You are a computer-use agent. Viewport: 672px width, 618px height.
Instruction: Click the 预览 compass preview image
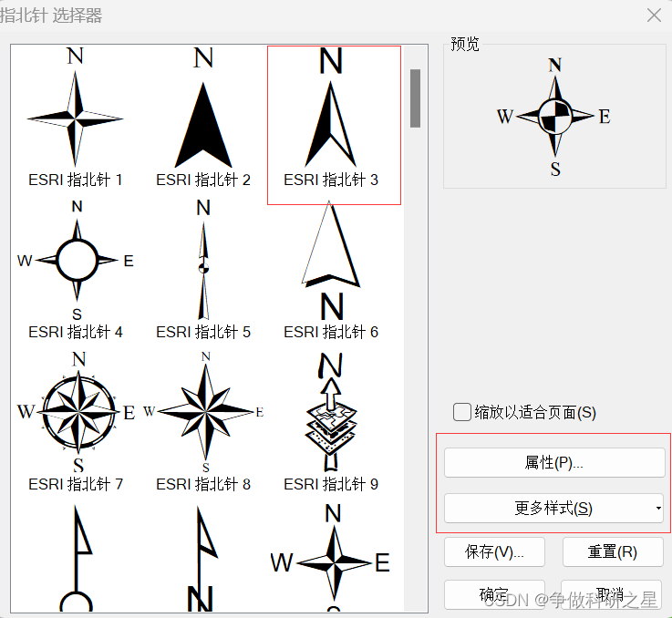tap(554, 117)
